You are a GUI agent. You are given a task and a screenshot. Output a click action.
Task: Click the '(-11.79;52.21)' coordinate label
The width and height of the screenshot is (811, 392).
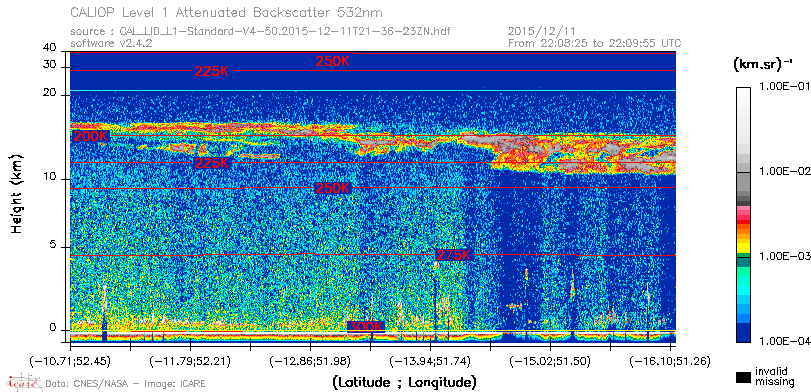[191, 360]
